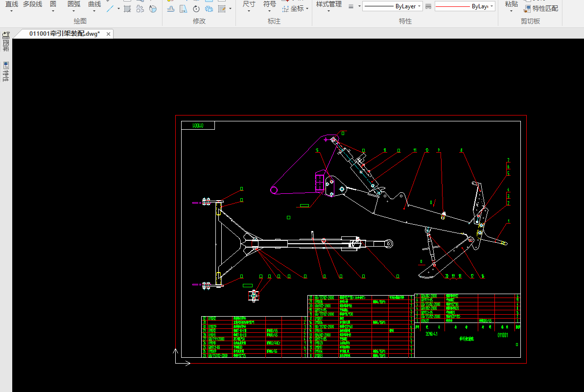Click the 特性匹配 match properties icon
Viewport: 584px width, 392px height.
coord(528,8)
